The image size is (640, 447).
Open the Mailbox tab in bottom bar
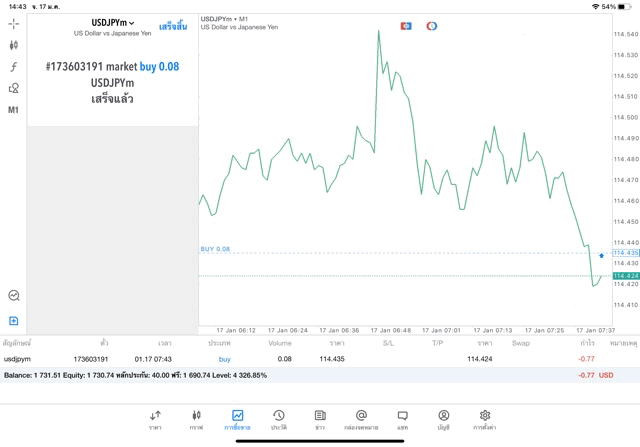[x=361, y=420]
